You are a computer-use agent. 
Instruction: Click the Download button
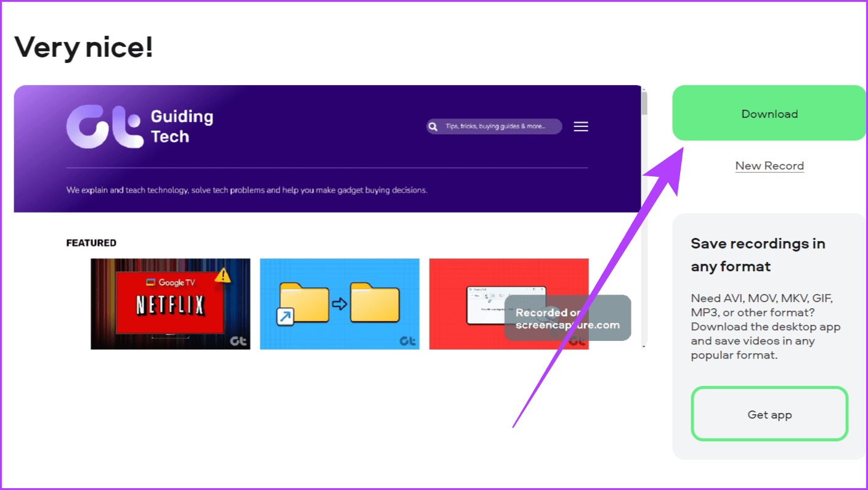[x=769, y=113]
